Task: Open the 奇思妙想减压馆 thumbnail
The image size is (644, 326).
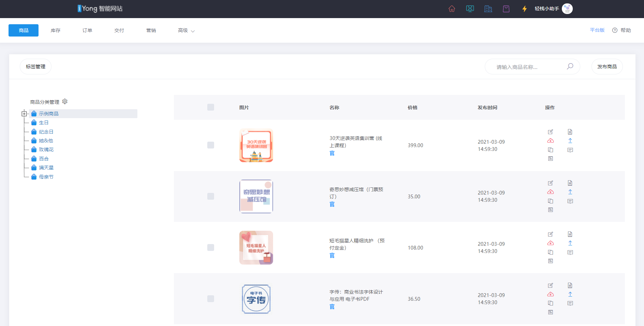Action: click(x=256, y=196)
